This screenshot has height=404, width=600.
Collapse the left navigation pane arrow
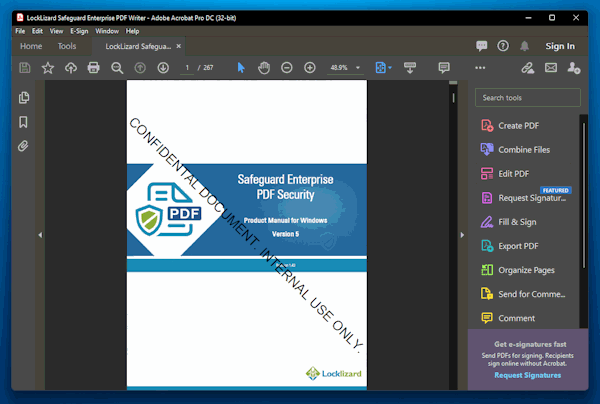[x=40, y=235]
